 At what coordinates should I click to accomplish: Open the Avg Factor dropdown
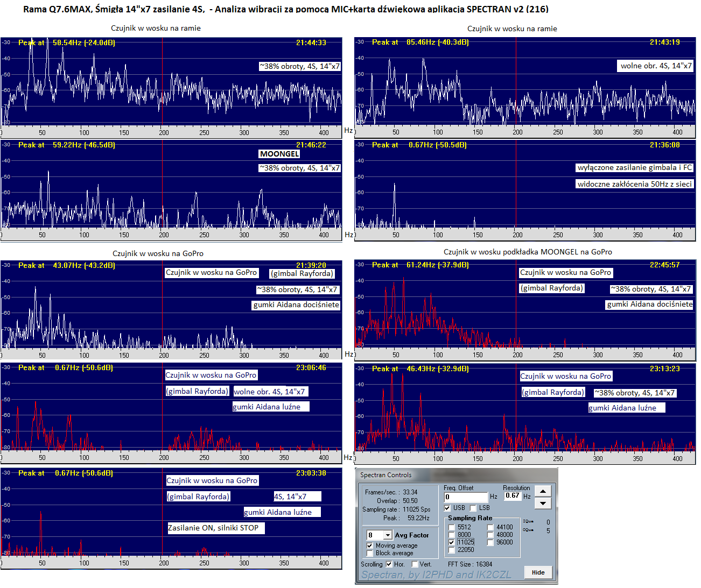(x=387, y=535)
